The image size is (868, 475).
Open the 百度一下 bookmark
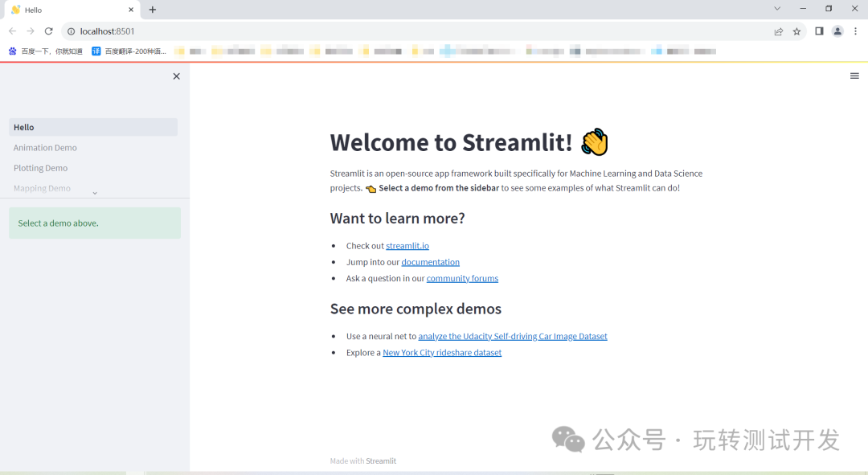tap(45, 51)
